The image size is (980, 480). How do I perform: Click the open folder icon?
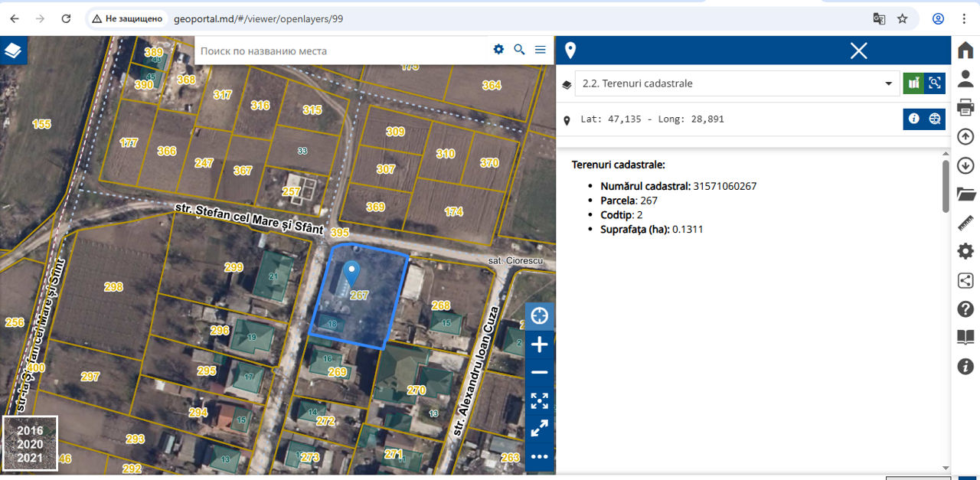(x=965, y=194)
